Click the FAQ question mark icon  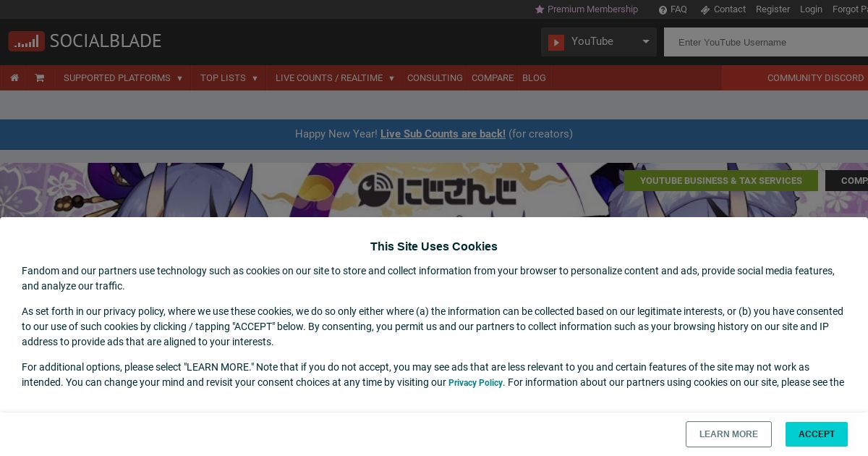(663, 9)
